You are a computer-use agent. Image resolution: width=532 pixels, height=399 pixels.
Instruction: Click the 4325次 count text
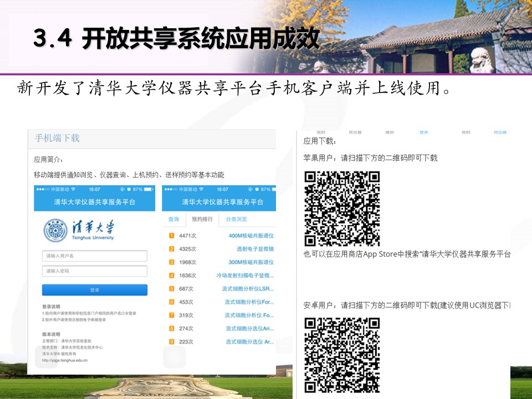click(x=188, y=249)
